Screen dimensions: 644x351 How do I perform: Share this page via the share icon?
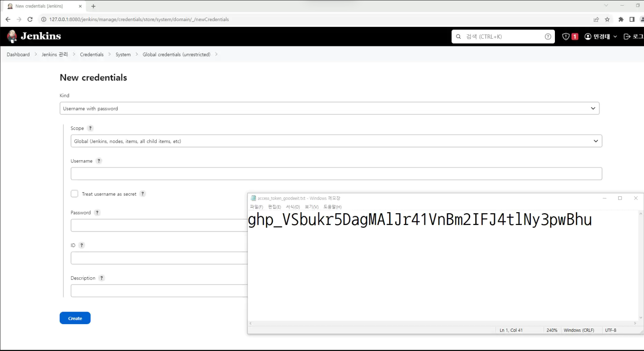(596, 20)
